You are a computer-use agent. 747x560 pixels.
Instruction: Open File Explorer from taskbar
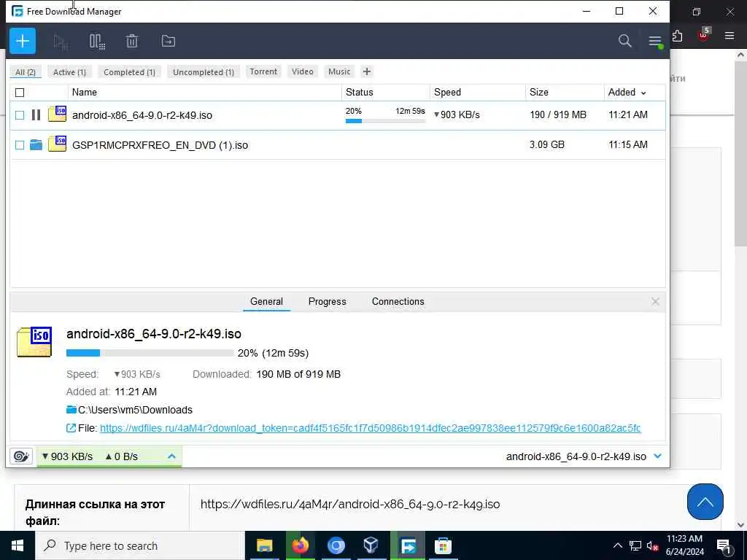tap(264, 545)
